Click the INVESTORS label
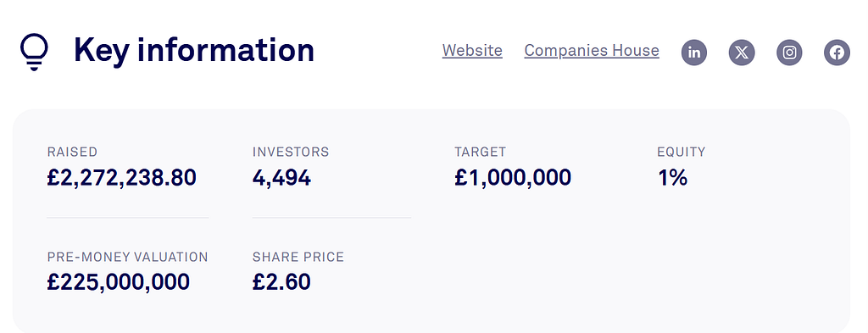Image resolution: width=868 pixels, height=333 pixels. click(x=291, y=153)
